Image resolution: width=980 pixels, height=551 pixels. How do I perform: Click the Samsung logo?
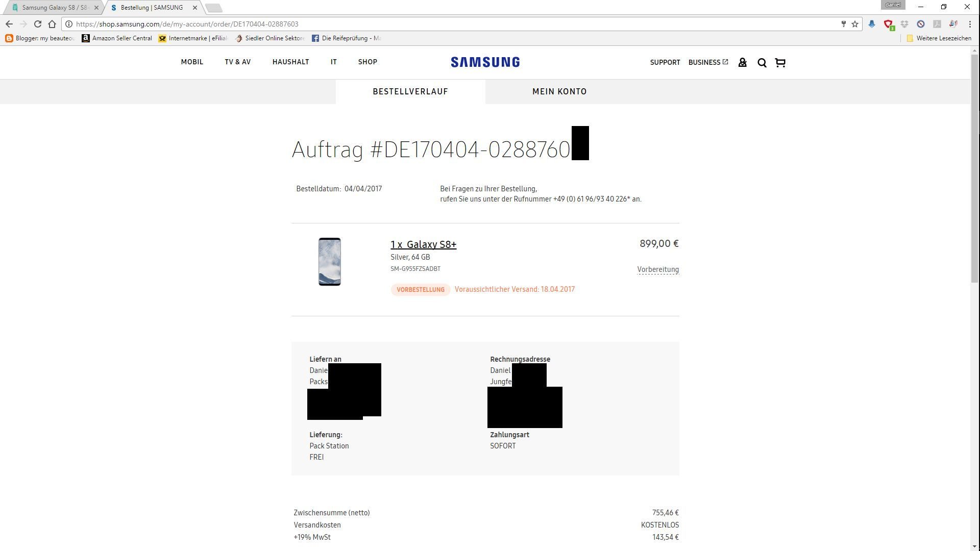pos(485,62)
